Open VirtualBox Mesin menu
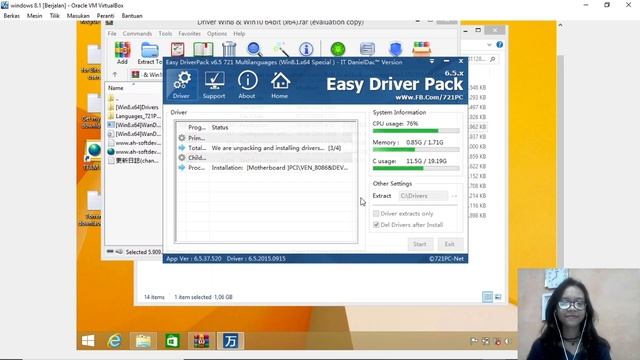The width and height of the screenshot is (640, 360). coord(34,16)
